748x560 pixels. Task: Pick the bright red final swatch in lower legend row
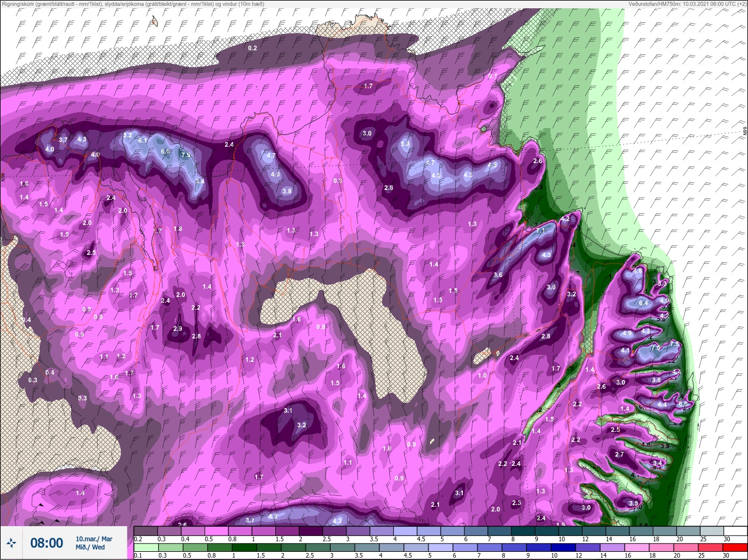tap(735, 547)
